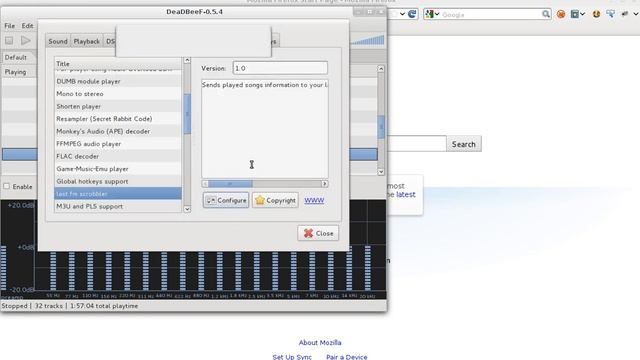
Task: Adjust the DeaDBeeF volume bar
Action: pyautogui.click(x=367, y=40)
